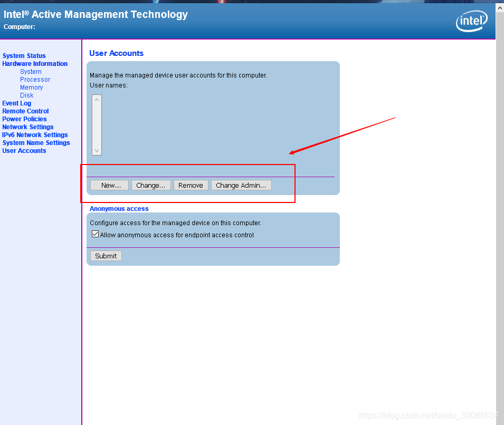The image size is (504, 425).
Task: Open the Change Admin dialog
Action: (241, 185)
